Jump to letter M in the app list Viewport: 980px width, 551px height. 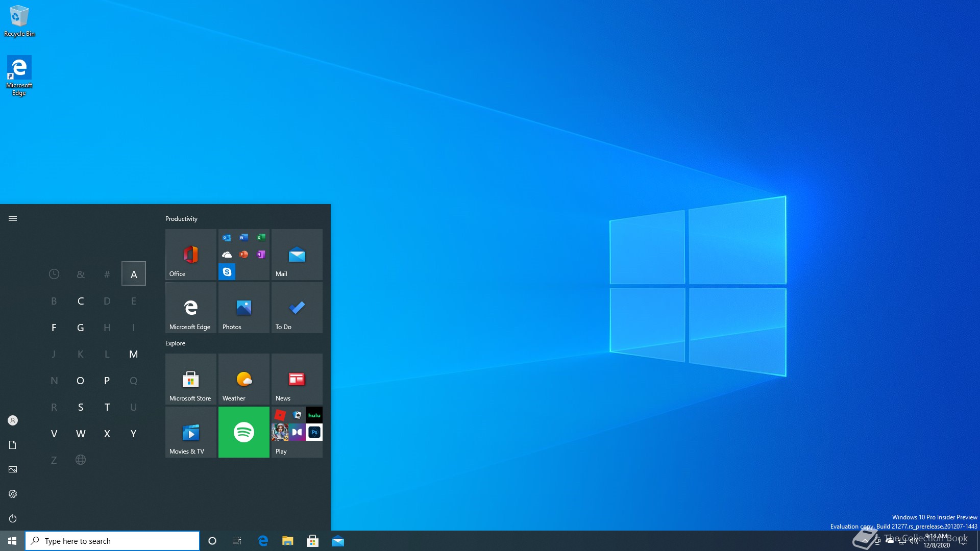click(x=133, y=354)
